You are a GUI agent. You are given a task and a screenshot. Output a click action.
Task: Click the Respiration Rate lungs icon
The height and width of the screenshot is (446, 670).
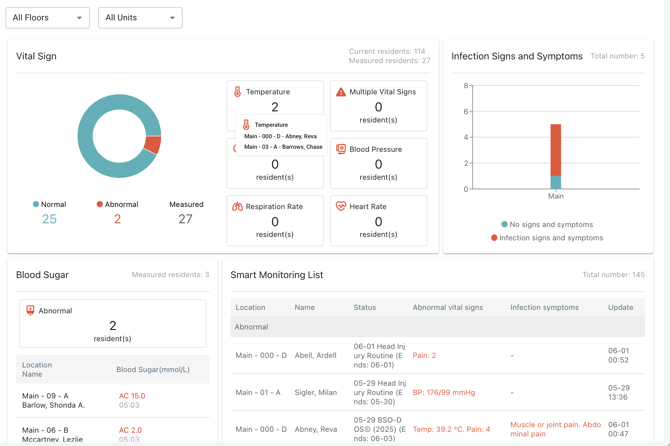click(237, 206)
